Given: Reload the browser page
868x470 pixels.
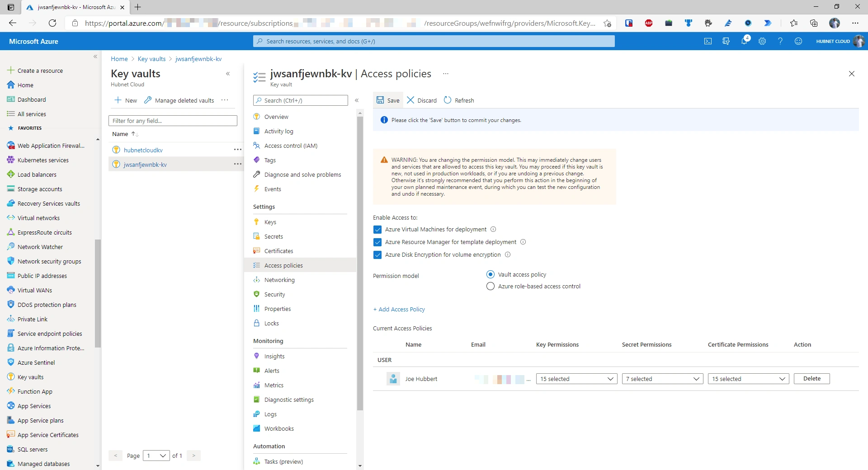Looking at the screenshot, I should point(52,23).
